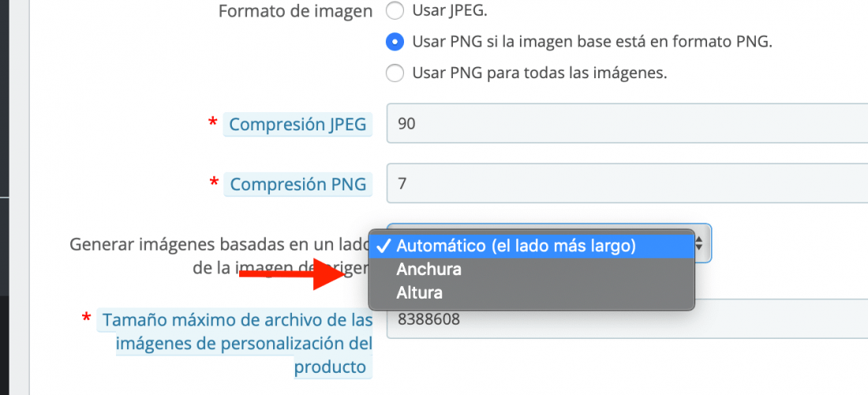868x395 pixels.
Task: Click the file size field showing 8388608
Action: [x=627, y=319]
